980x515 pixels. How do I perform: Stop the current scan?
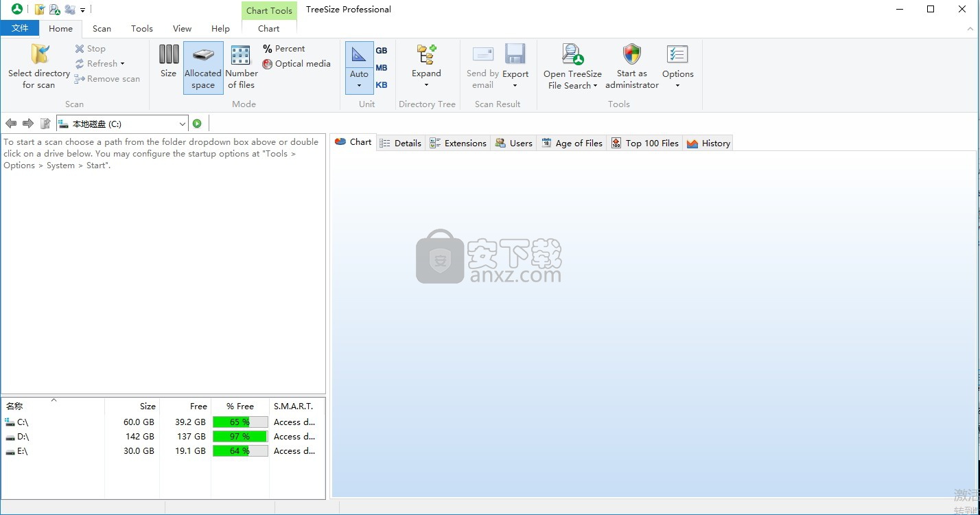[x=90, y=49]
